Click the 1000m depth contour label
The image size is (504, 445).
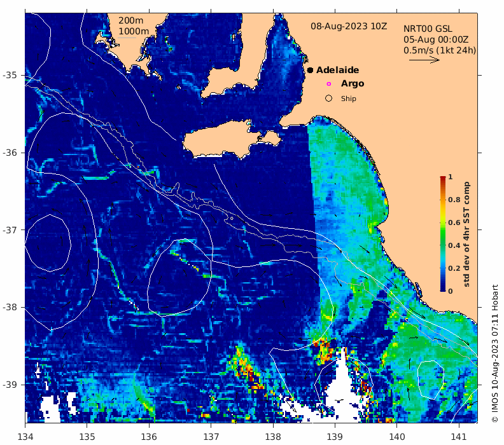point(134,31)
